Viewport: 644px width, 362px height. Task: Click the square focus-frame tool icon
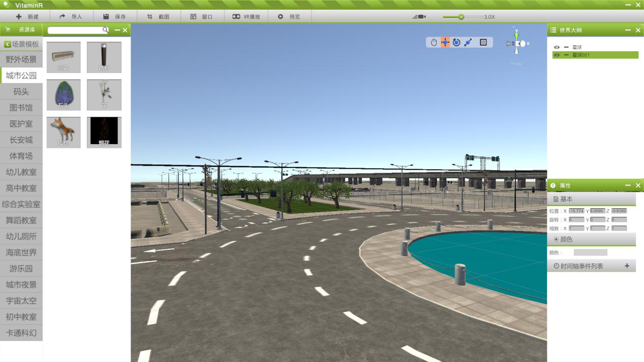coord(483,43)
